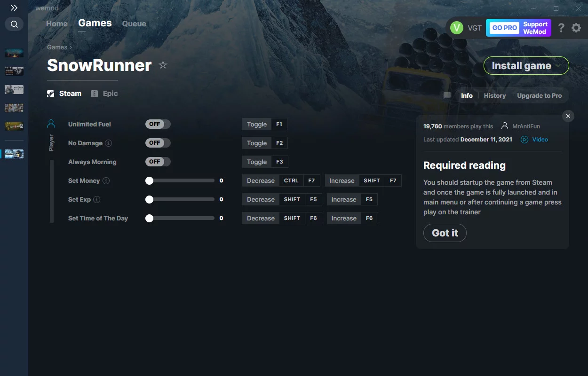Select the SnowRunner thumbnail in sidebar

point(14,154)
